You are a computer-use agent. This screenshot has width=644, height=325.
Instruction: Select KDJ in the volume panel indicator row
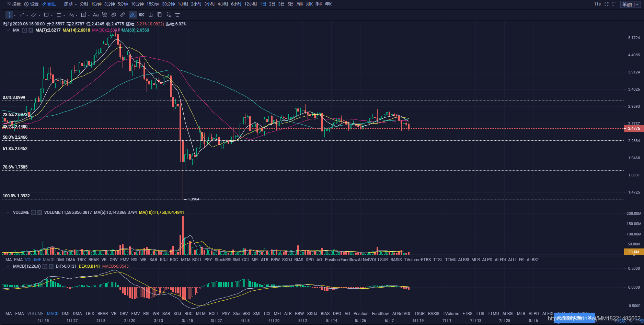(x=164, y=260)
